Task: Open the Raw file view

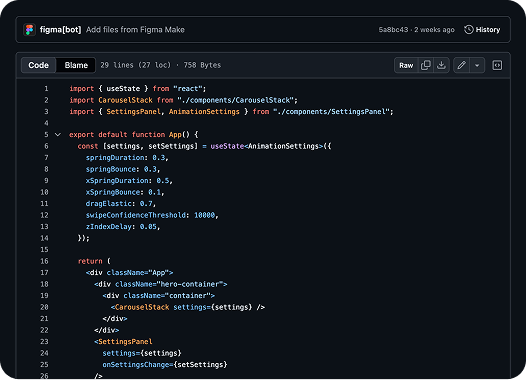Action: pyautogui.click(x=406, y=65)
